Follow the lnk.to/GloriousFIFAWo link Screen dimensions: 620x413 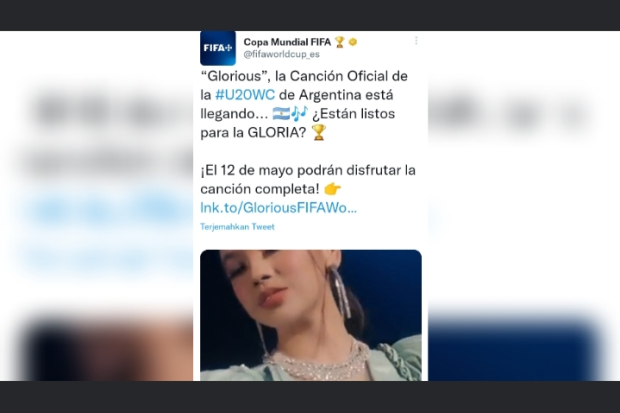(278, 208)
